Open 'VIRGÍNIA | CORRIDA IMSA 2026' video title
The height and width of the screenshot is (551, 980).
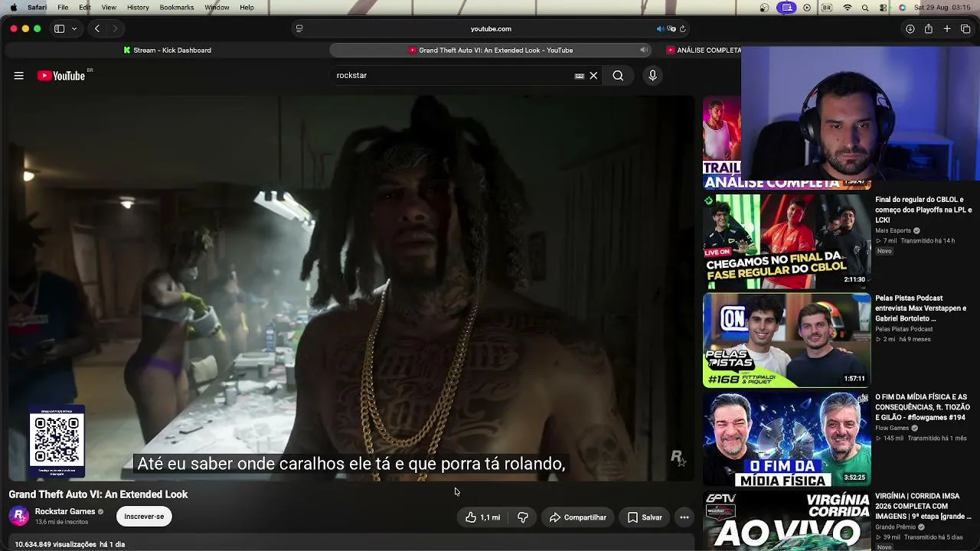(923, 506)
